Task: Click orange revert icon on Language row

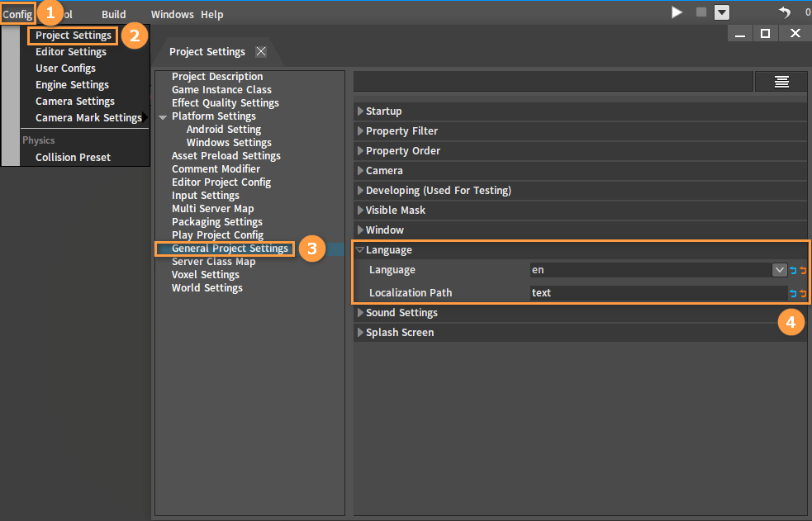Action: coord(803,270)
